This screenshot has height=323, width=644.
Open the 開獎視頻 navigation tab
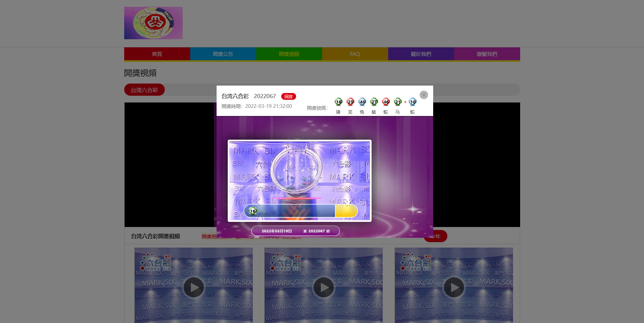pos(289,54)
